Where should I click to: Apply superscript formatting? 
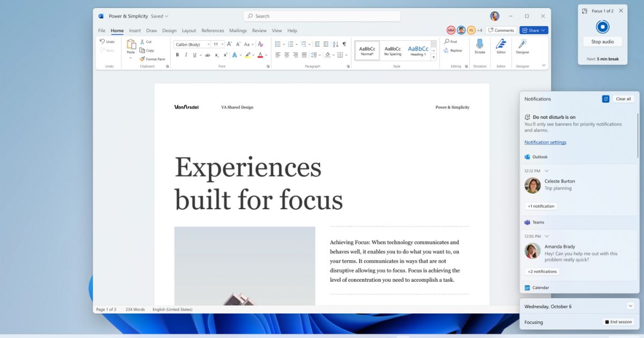224,55
